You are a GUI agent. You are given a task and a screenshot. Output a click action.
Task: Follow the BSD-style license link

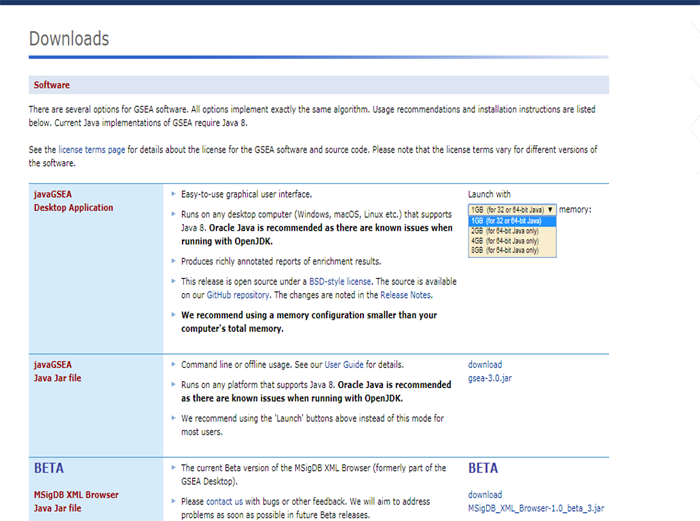(340, 282)
